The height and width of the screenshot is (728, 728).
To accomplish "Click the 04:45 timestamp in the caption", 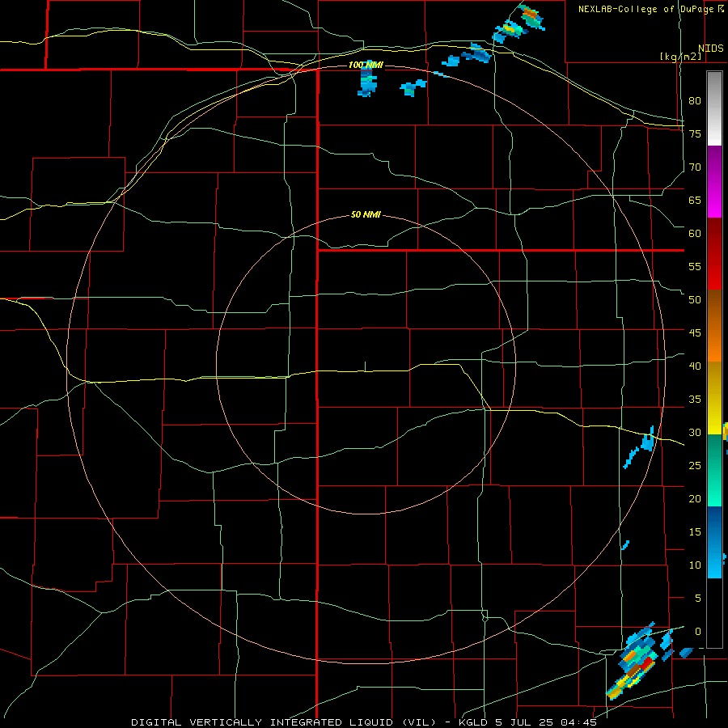I will (578, 722).
